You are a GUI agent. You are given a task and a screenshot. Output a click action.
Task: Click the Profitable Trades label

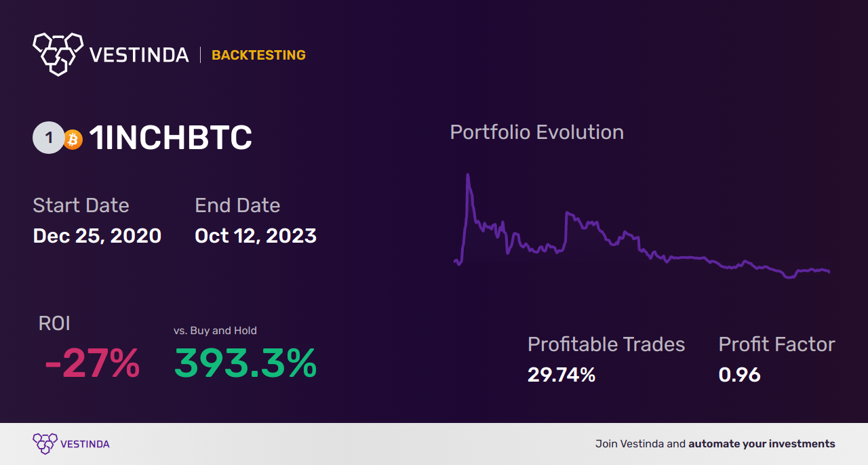pos(606,344)
